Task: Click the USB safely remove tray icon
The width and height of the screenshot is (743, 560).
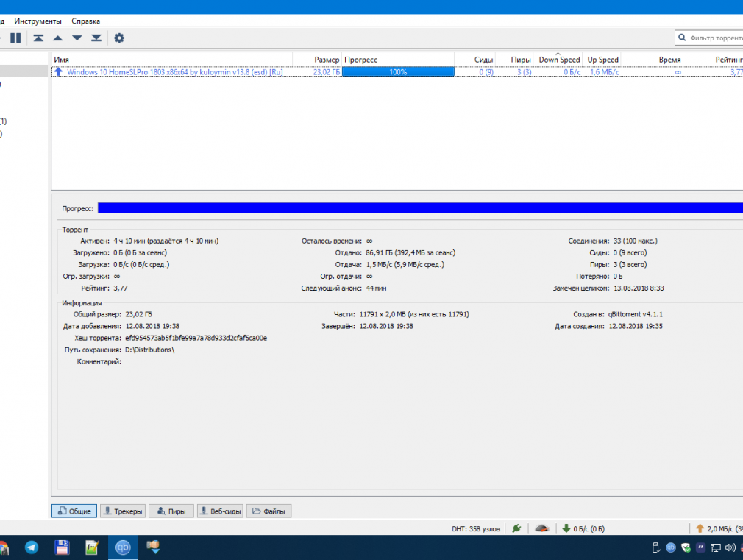Action: 655,547
